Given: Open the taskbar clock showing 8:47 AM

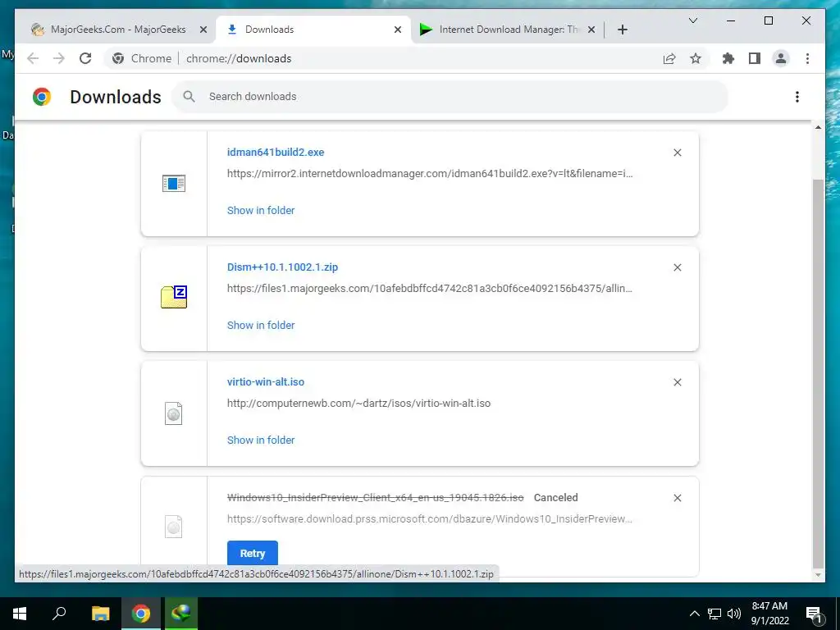Looking at the screenshot, I should point(769,614).
